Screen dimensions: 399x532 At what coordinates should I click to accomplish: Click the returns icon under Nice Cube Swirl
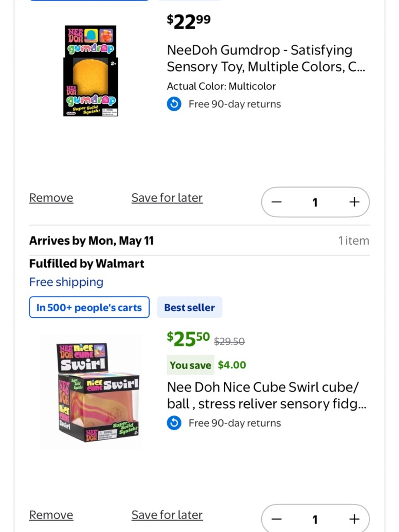click(x=174, y=423)
